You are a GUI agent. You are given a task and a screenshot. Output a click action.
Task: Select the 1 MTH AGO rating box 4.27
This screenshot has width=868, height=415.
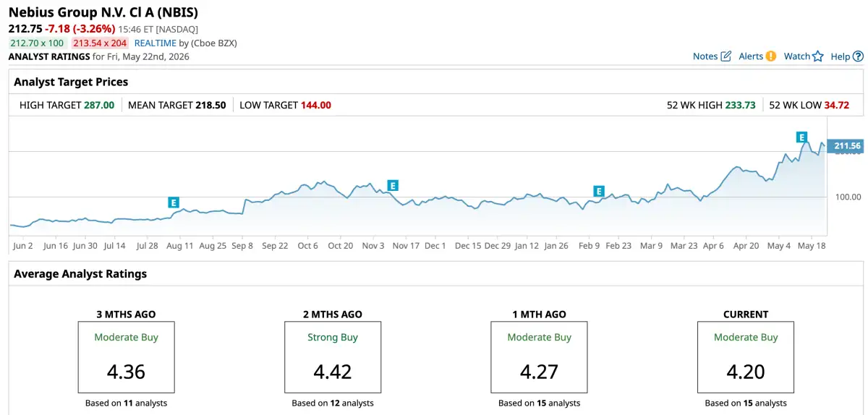[x=539, y=358]
